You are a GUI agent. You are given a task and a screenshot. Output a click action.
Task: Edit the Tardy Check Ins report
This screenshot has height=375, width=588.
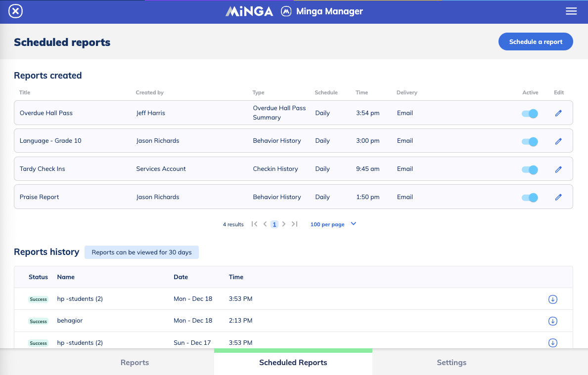[558, 169]
